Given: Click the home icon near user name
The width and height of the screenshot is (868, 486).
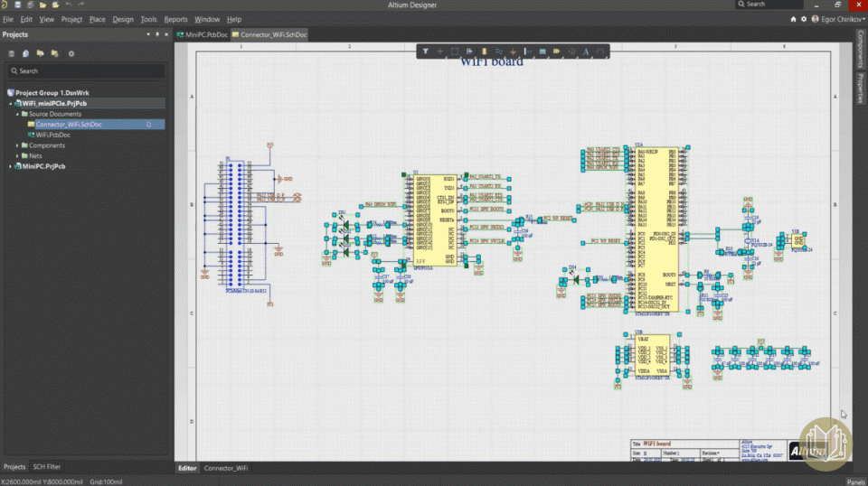Looking at the screenshot, I should pyautogui.click(x=794, y=19).
